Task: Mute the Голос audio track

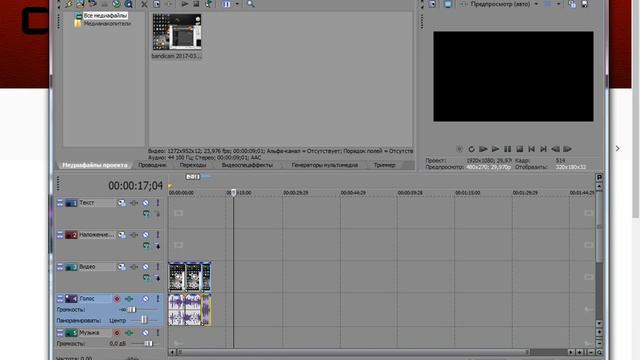Action: pyautogui.click(x=146, y=299)
